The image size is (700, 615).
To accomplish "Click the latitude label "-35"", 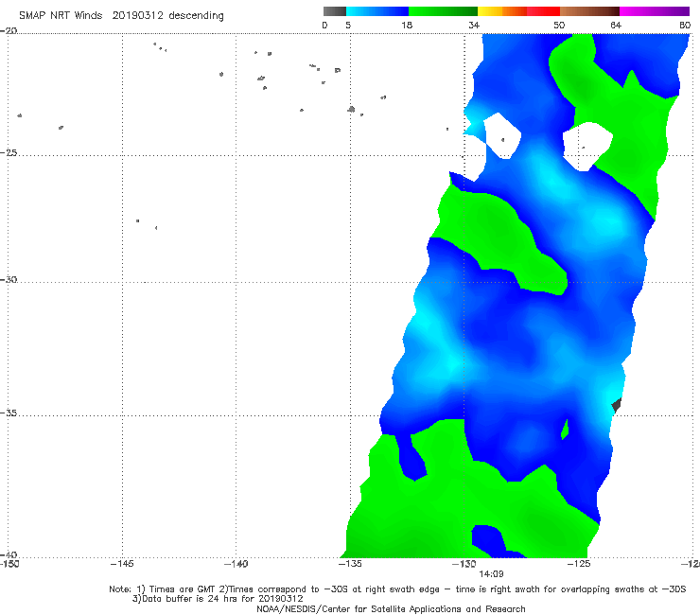I will 9,413.
